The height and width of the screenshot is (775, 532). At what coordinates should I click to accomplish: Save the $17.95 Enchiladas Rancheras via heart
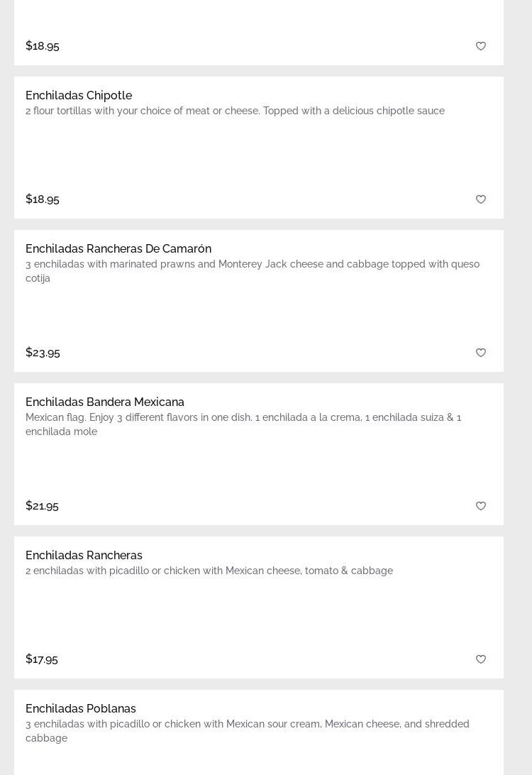tap(481, 659)
